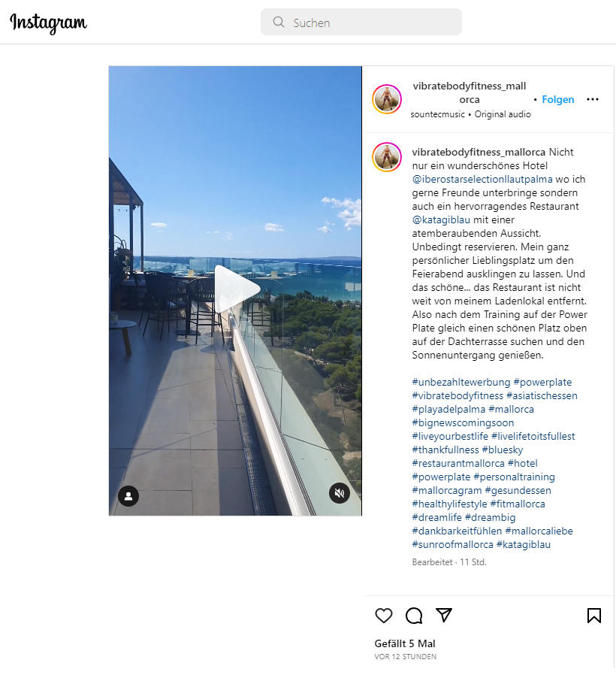
Task: View likes via Gefällt 5 Mal
Action: click(405, 643)
